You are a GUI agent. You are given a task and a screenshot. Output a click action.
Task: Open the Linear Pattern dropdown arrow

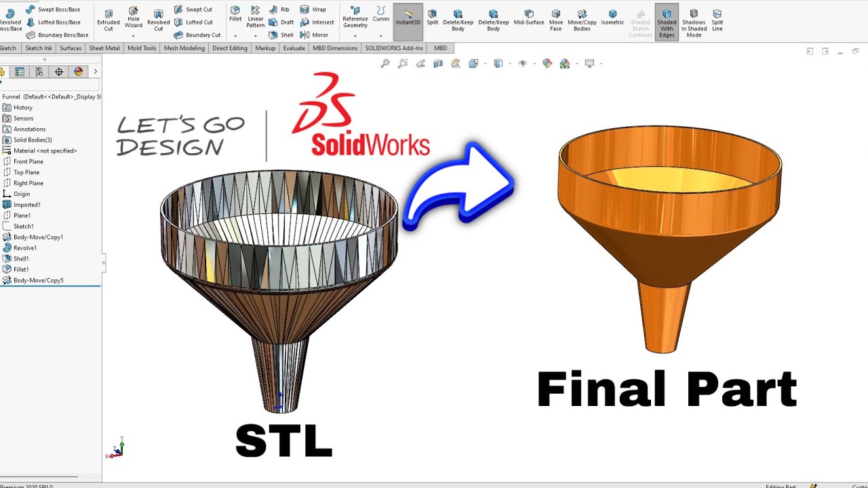(256, 35)
